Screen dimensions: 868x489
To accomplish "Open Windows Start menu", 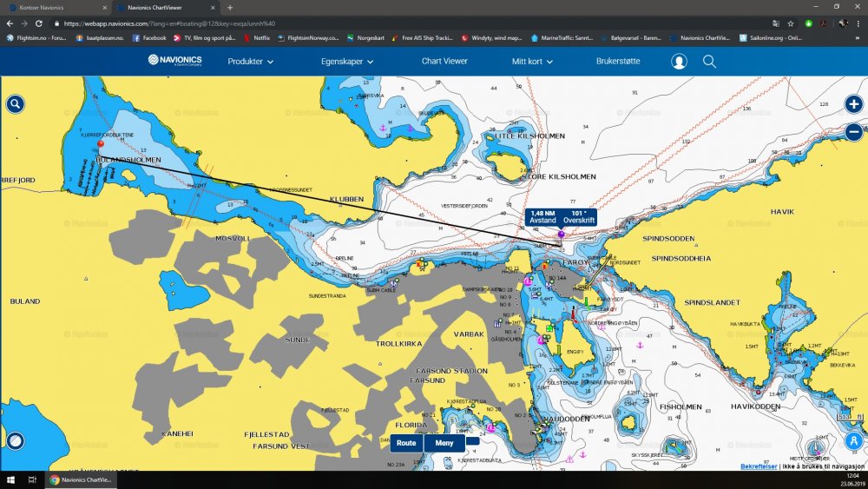I will 11,479.
